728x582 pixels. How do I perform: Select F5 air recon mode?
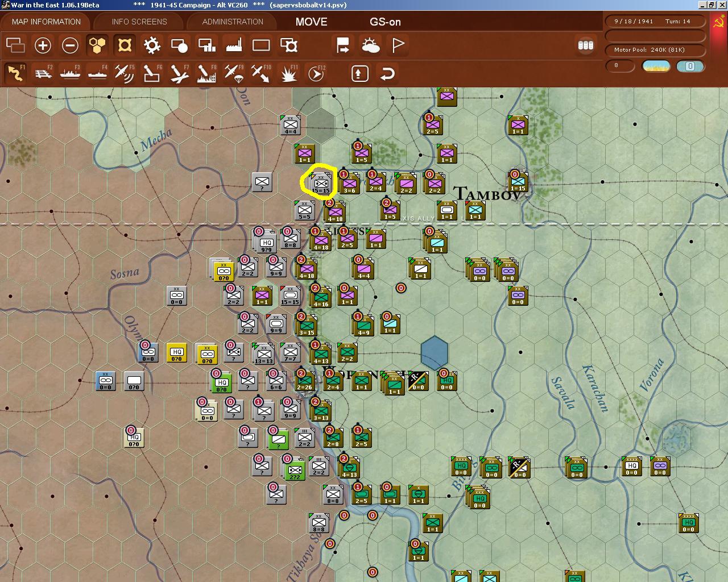125,73
